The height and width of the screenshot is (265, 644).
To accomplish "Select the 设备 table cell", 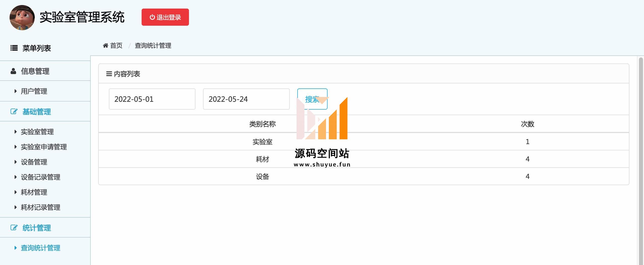I will tap(262, 177).
